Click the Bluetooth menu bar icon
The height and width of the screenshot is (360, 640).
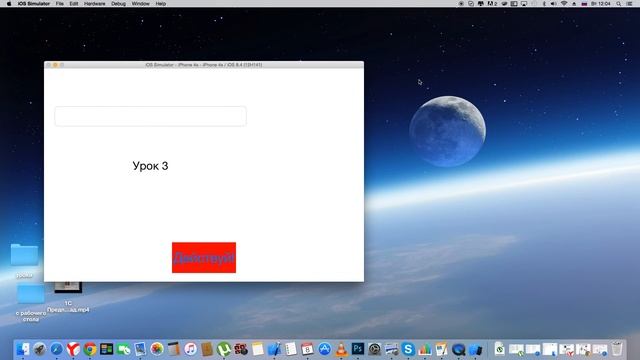point(544,4)
